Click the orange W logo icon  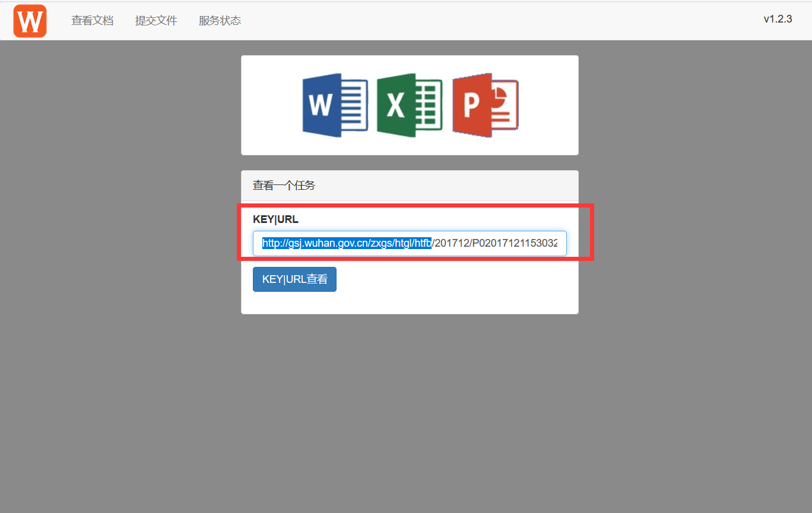[30, 21]
